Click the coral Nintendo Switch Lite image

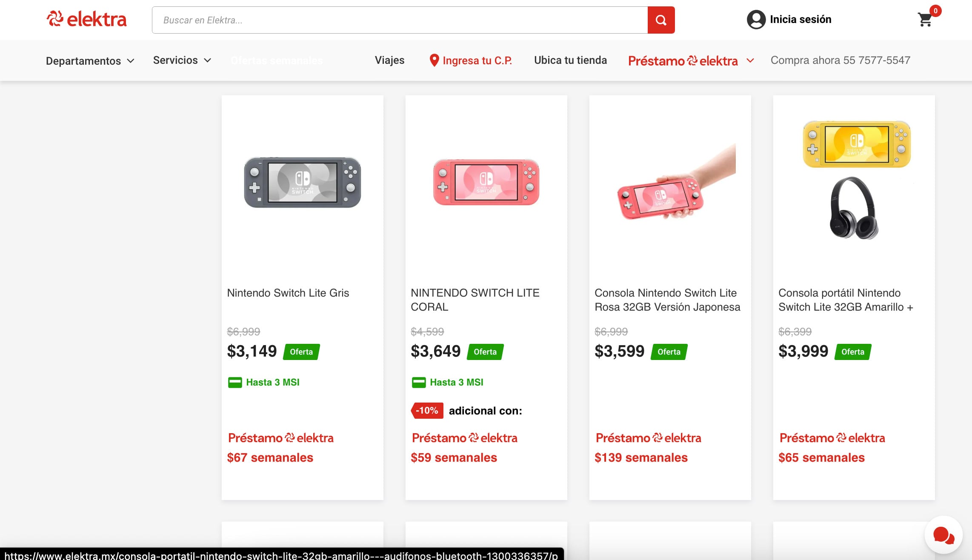[486, 182]
